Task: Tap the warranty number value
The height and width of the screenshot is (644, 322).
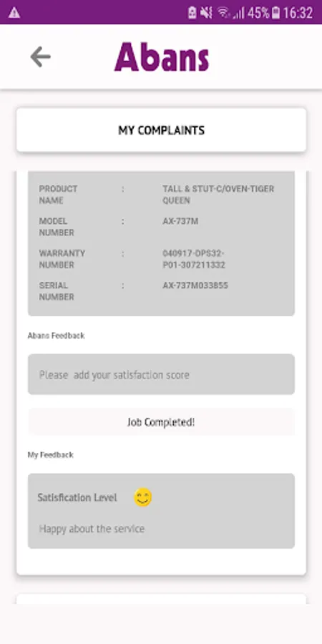Action: point(194,259)
